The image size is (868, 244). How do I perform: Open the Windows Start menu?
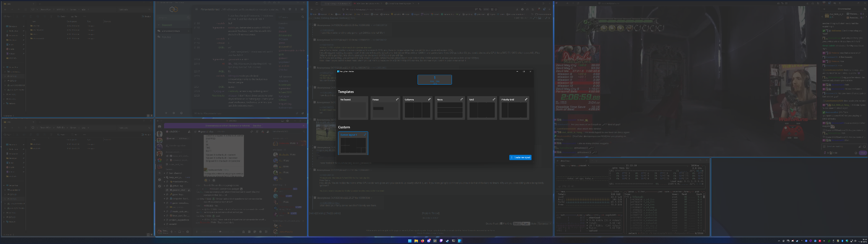click(x=410, y=241)
